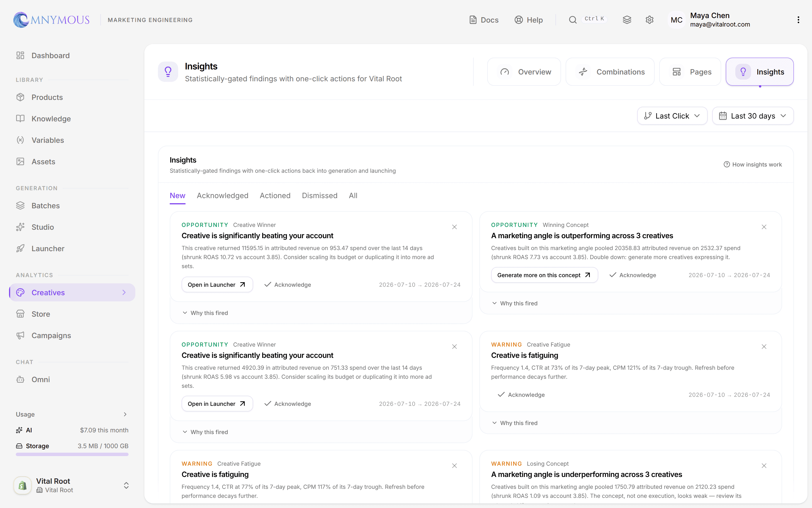Open the Help link
Viewport: 812px width, 508px height.
click(x=528, y=20)
